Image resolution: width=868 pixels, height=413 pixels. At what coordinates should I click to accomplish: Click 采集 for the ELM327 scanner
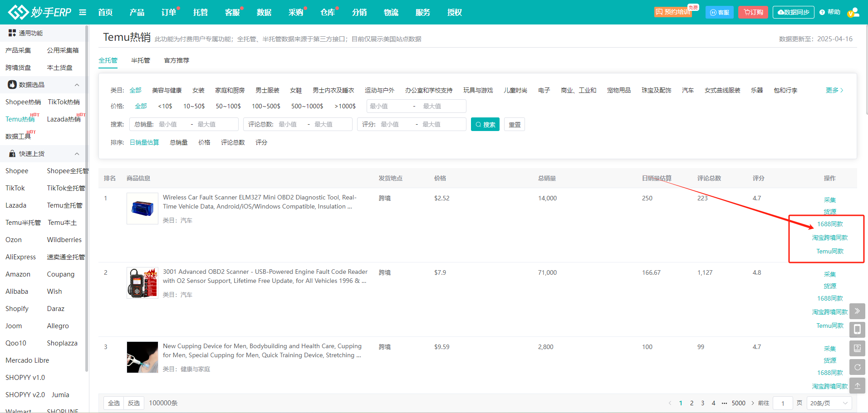(x=830, y=200)
